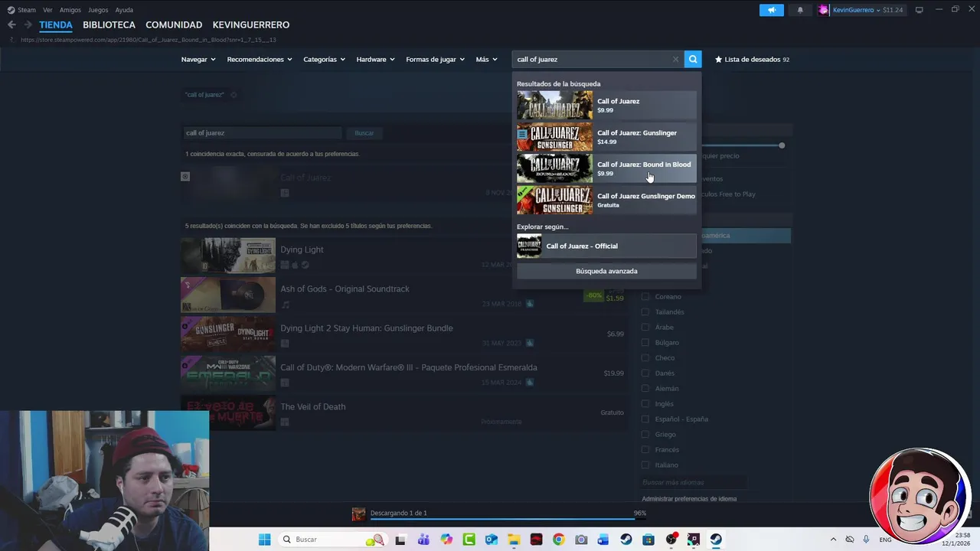Open Ash of Gods - Original Soundtrack row

pos(403,295)
